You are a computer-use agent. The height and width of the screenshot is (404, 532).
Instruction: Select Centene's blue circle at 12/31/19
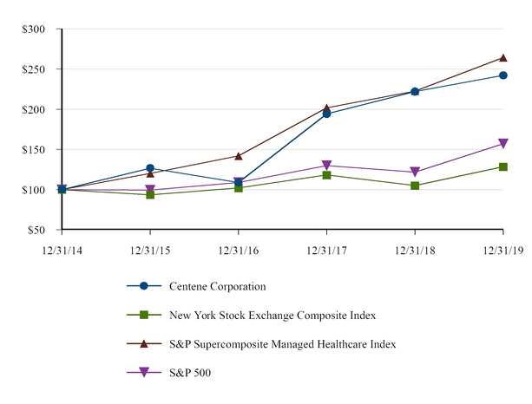503,75
